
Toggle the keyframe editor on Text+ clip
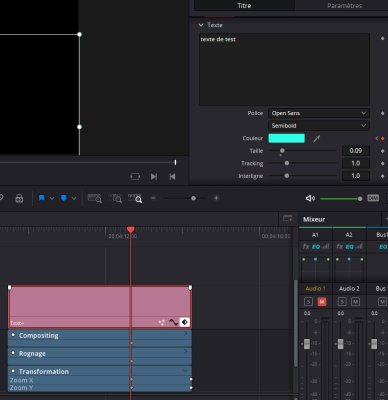(x=185, y=322)
